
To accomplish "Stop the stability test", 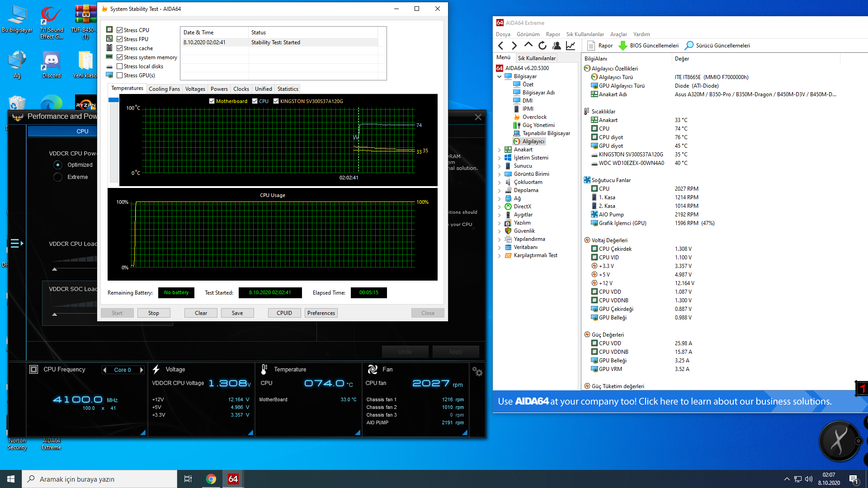I will click(x=154, y=313).
